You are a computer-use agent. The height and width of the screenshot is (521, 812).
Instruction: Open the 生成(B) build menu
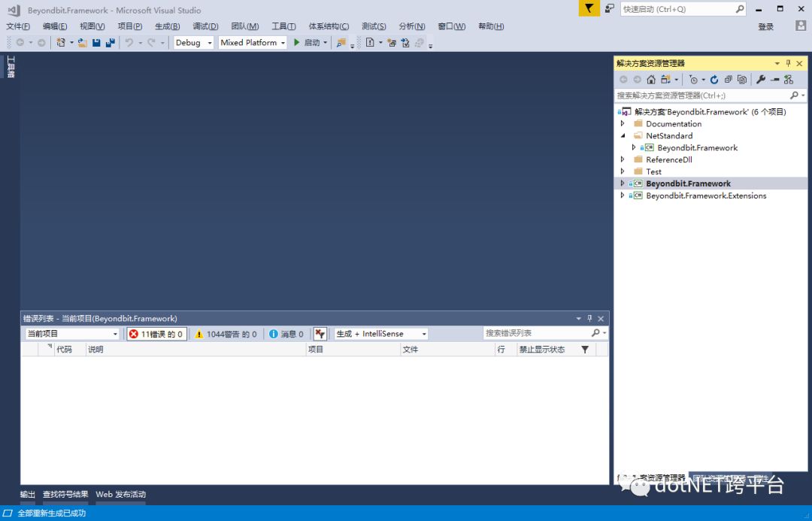coord(167,26)
